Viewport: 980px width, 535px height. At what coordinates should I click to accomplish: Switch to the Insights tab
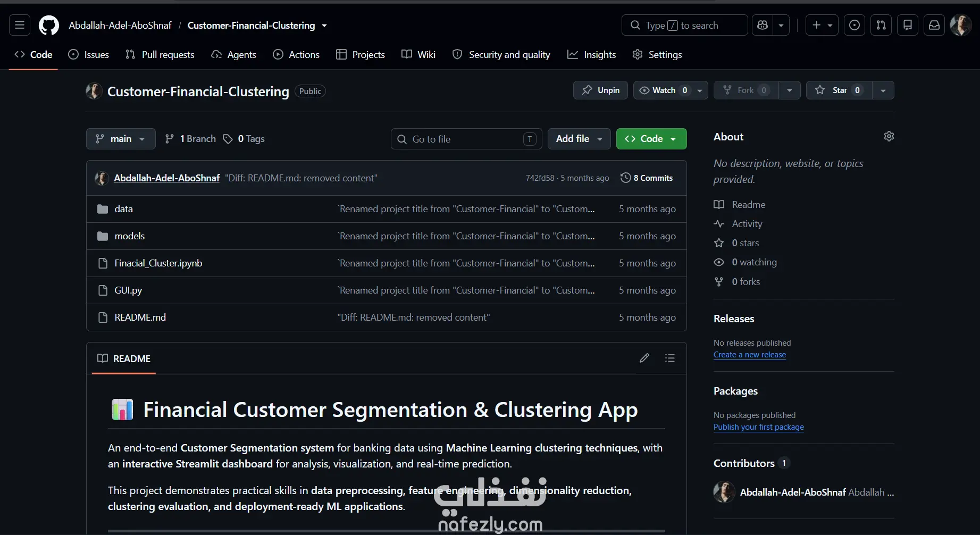pyautogui.click(x=592, y=54)
